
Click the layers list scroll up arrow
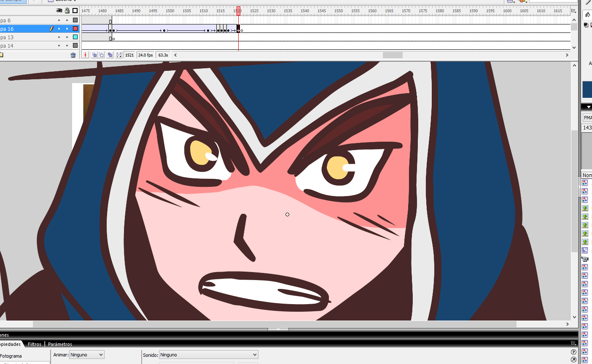[x=574, y=20]
